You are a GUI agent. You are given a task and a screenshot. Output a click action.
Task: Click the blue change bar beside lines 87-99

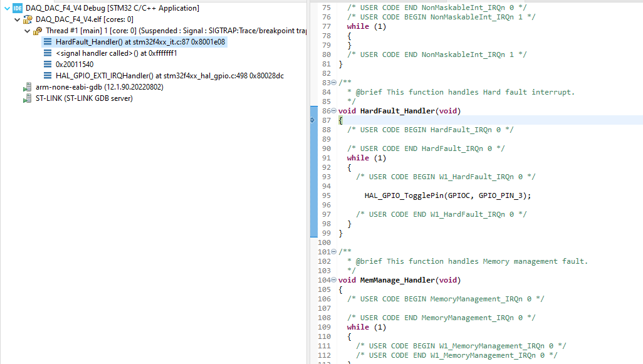313,175
